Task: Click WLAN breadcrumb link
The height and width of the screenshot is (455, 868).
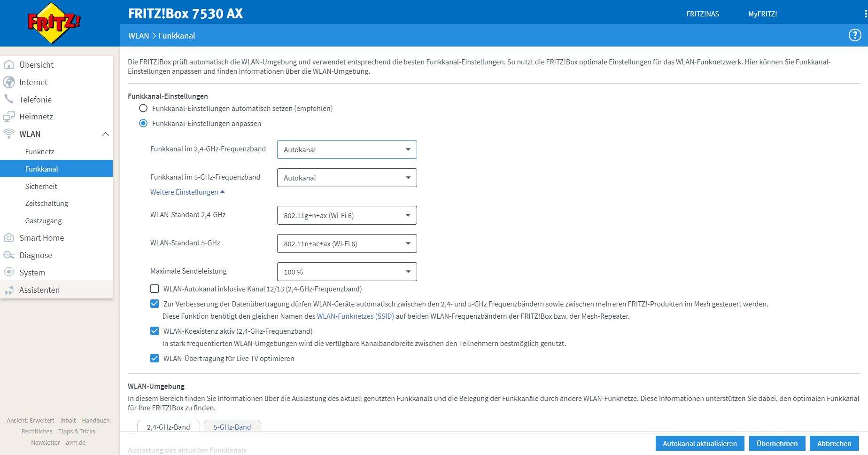Action: [139, 36]
